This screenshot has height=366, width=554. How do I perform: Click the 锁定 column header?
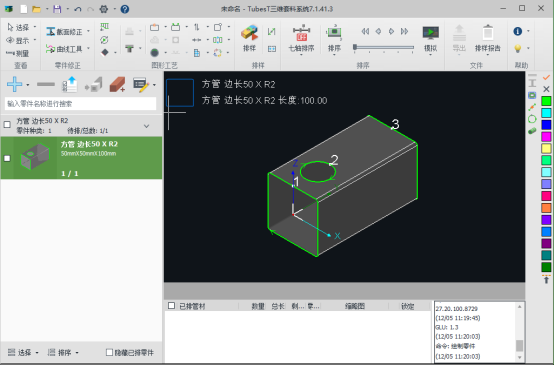[x=408, y=306]
